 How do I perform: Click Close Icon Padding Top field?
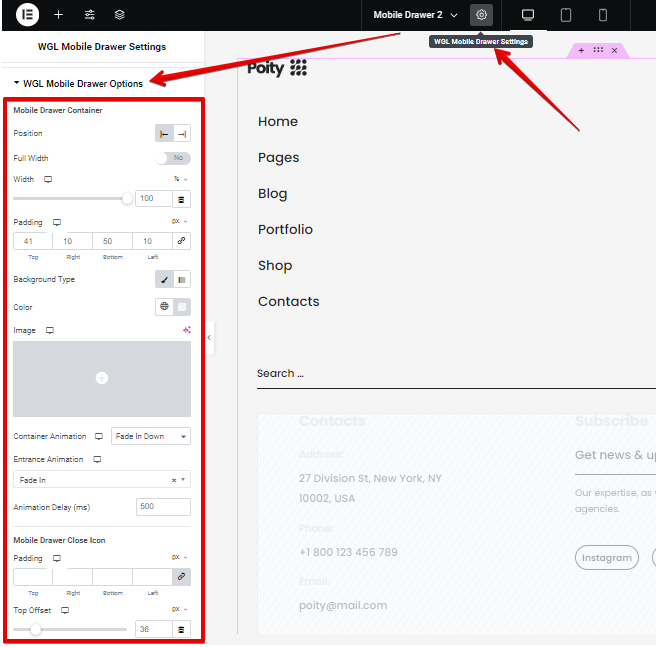click(33, 577)
